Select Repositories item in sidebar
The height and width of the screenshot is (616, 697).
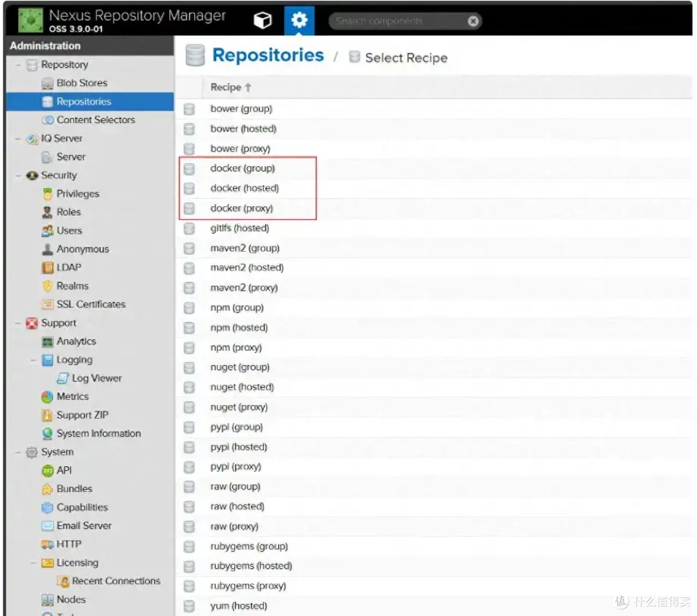point(90,102)
